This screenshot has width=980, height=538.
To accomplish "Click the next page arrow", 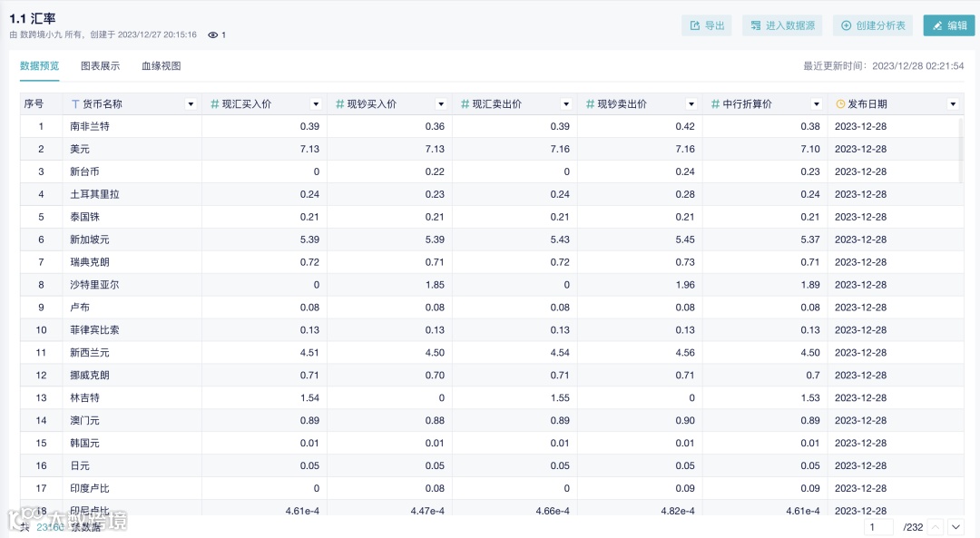I will (x=956, y=527).
